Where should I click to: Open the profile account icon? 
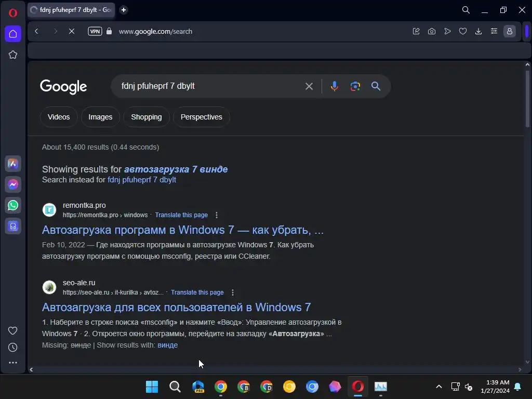(x=509, y=31)
